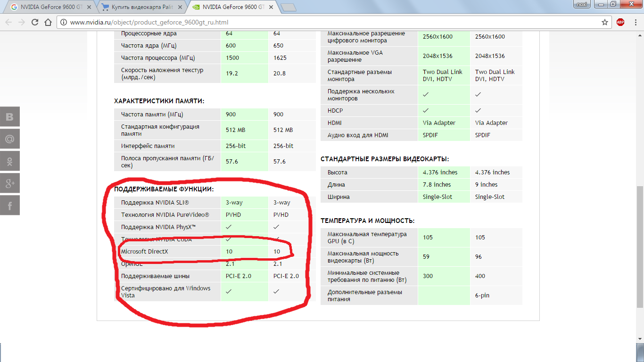Image resolution: width=644 pixels, height=362 pixels.
Task: Click the card length value '9 inches'
Action: 487,185
